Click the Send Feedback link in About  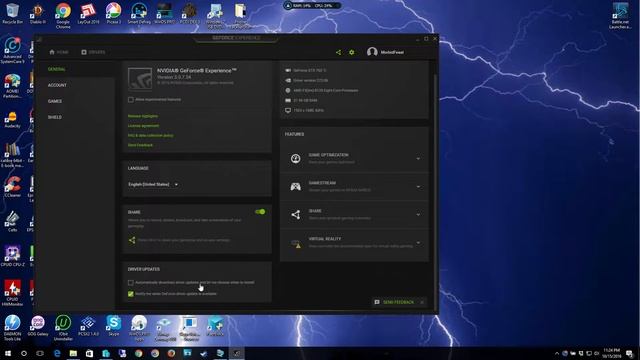point(140,145)
